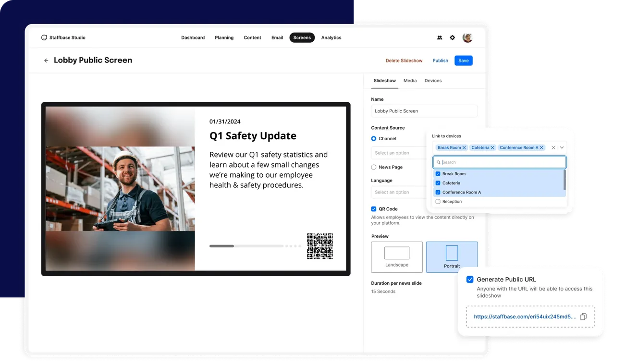Switch to the Media tab
The height and width of the screenshot is (364, 638).
pos(410,81)
